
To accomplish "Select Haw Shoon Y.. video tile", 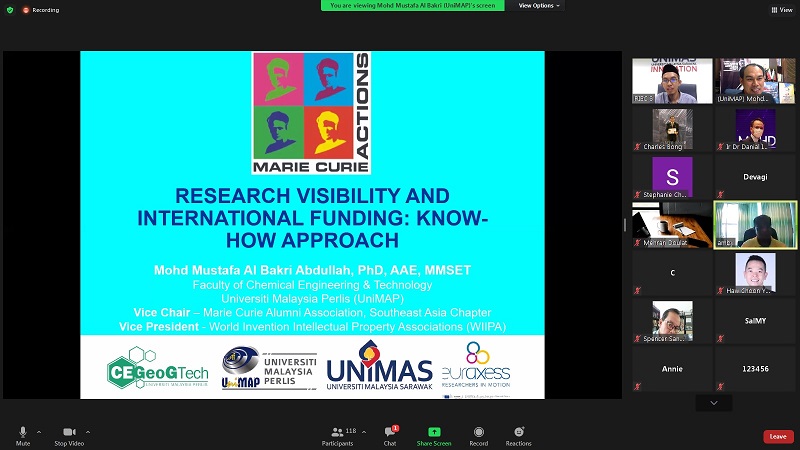I will 755,273.
